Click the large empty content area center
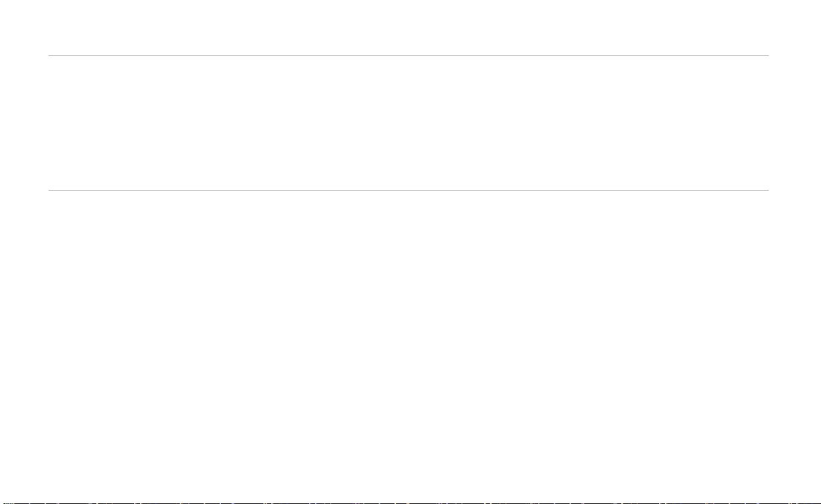821x504 pixels. point(409,345)
